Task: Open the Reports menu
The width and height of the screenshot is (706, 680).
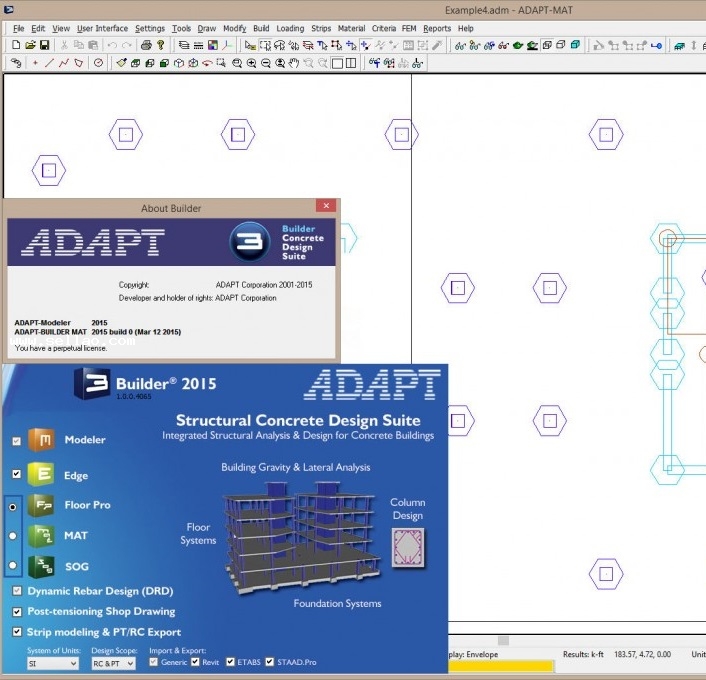Action: 437,28
